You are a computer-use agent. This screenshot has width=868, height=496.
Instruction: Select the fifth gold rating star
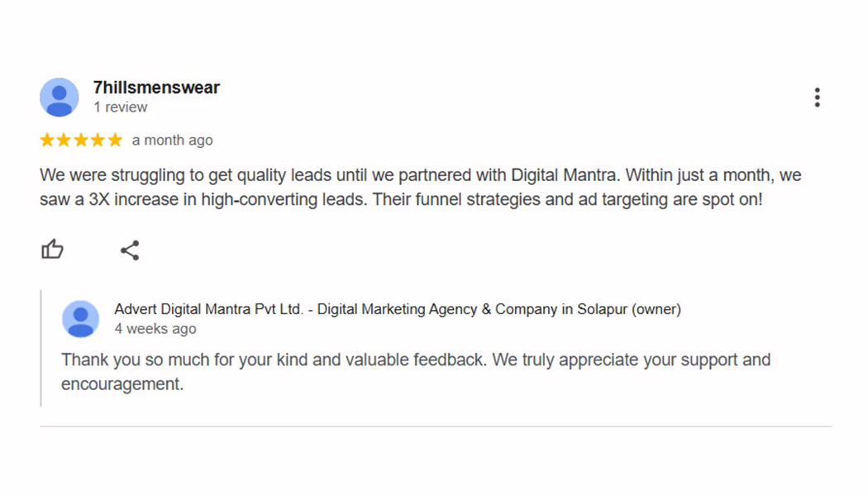115,140
